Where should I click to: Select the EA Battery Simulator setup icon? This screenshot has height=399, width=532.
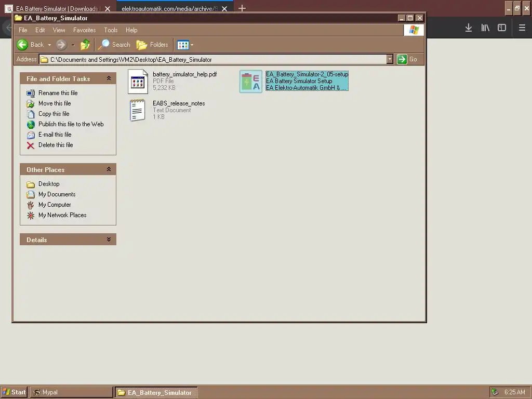pyautogui.click(x=251, y=82)
